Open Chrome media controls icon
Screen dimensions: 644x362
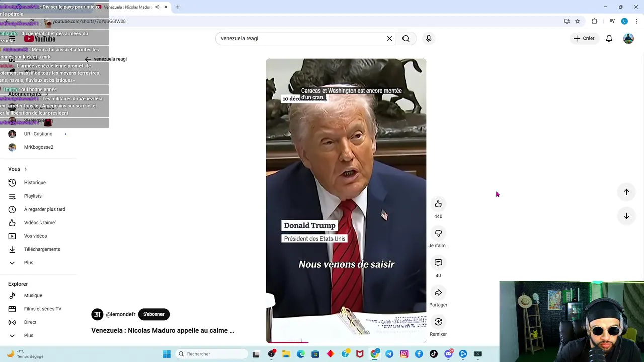click(612, 21)
